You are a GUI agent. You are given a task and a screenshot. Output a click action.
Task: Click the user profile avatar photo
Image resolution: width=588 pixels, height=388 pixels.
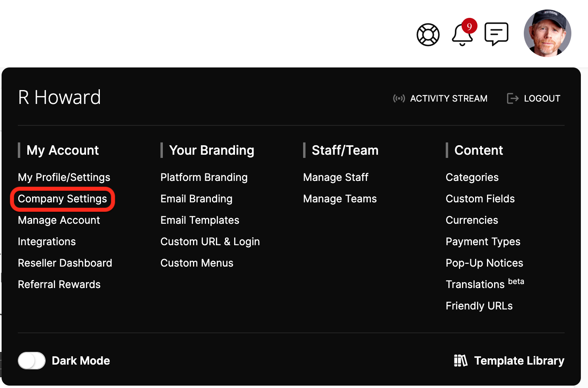pos(547,33)
